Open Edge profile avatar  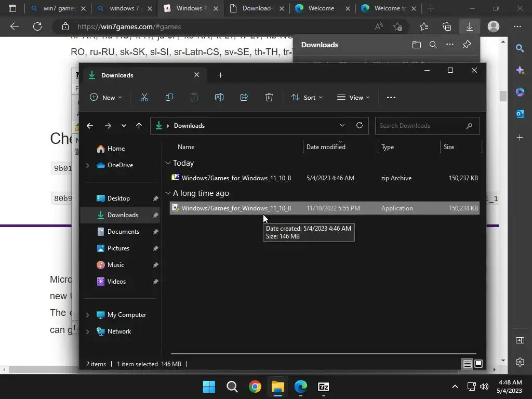(x=494, y=26)
